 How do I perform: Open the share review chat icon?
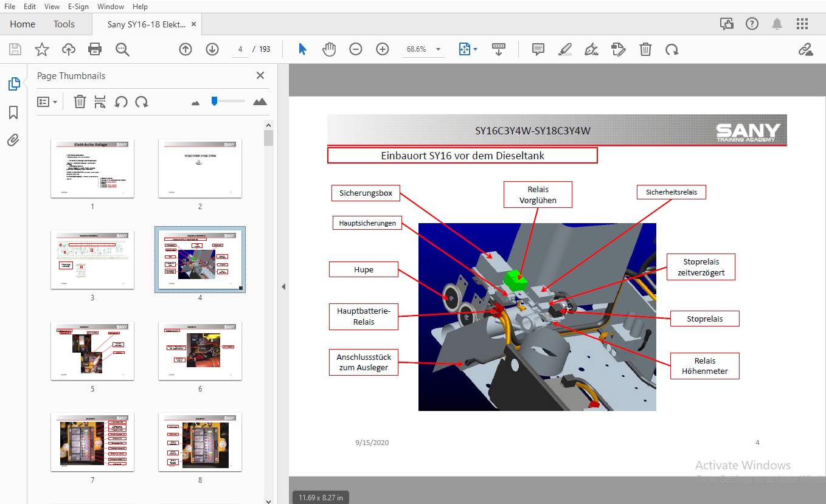726,24
